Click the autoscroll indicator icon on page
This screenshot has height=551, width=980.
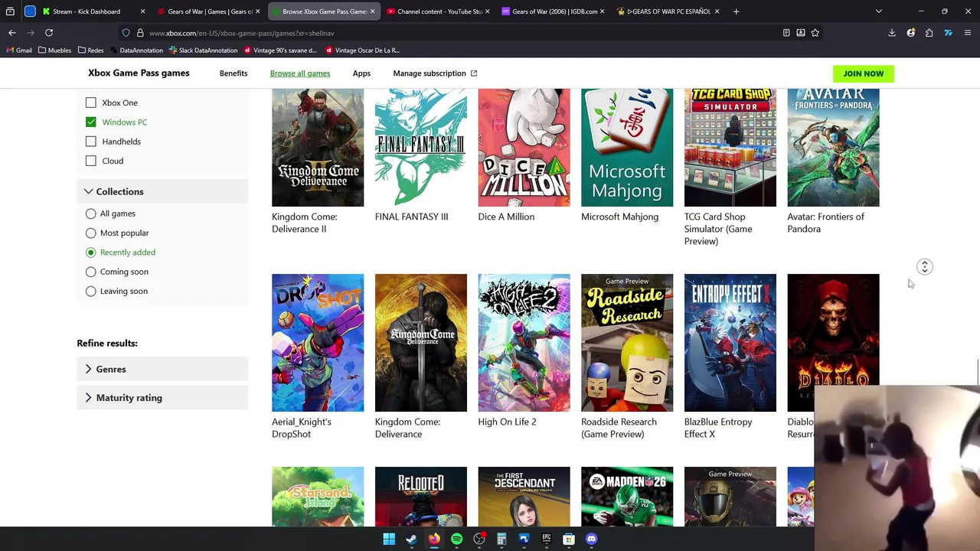(925, 267)
